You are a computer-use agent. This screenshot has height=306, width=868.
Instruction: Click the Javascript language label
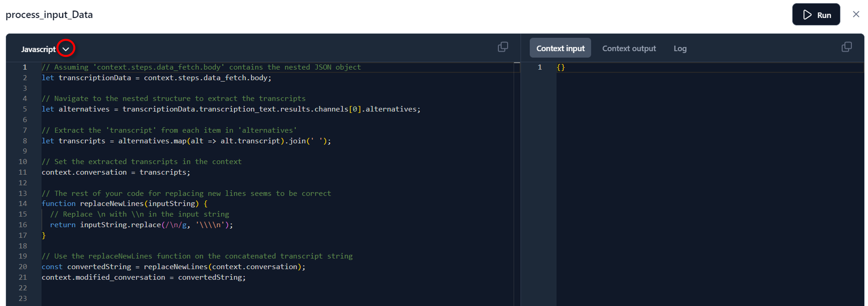point(38,49)
